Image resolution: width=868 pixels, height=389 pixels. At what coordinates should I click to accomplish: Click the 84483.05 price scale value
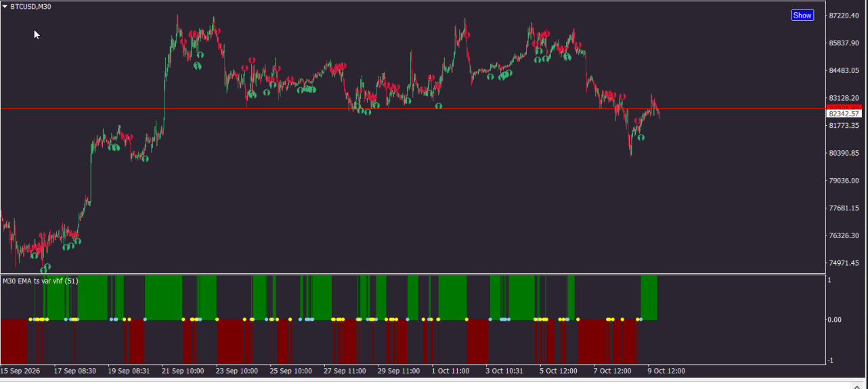[844, 70]
